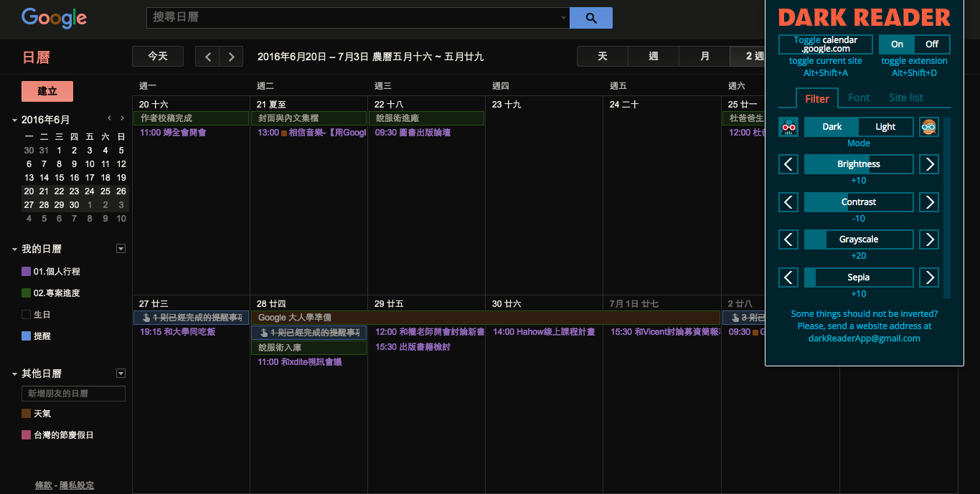Viewport: 980px width, 494px height.
Task: Click the 今天 today button
Action: (x=158, y=57)
